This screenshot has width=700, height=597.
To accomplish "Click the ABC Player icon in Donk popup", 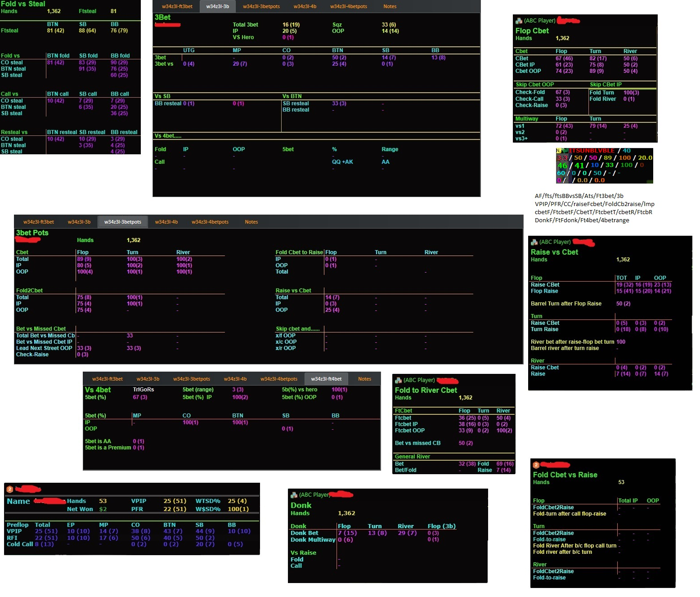I will pos(294,495).
